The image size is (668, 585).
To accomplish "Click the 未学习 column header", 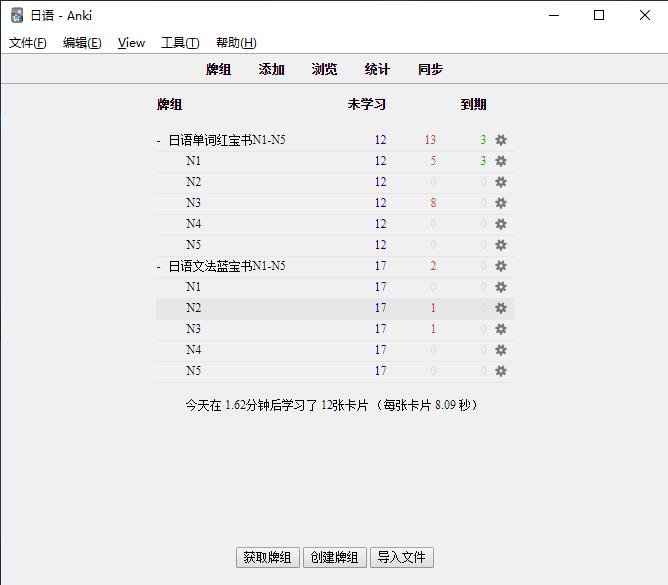I will pos(367,104).
